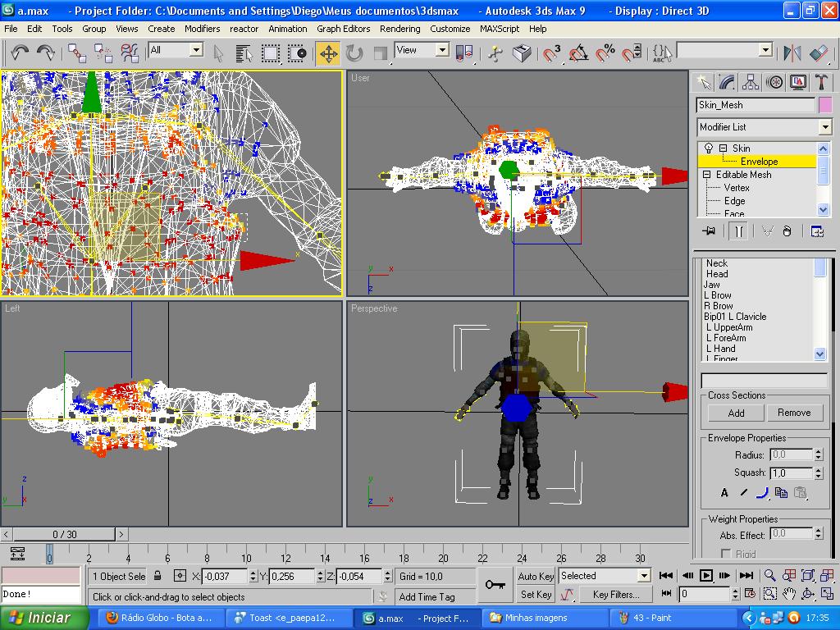Screen dimensions: 840x630
Task: Click the Mirror tool icon
Action: click(x=792, y=53)
